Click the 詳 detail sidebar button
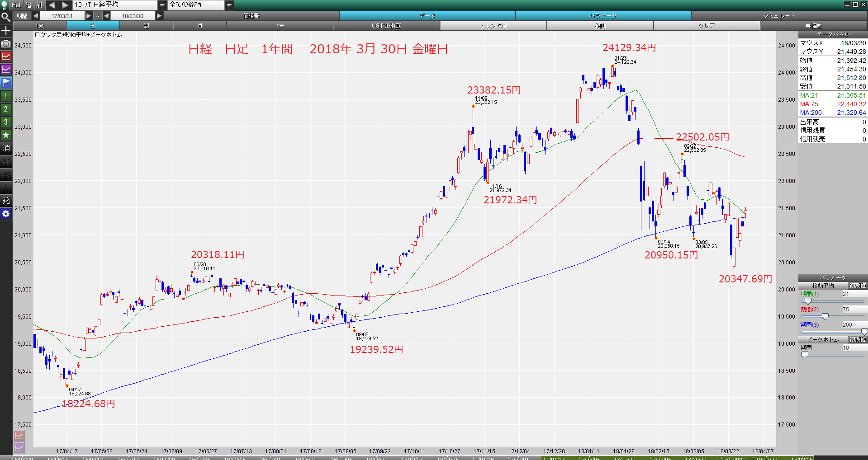Viewport: 868px width, 460px height. click(x=6, y=161)
